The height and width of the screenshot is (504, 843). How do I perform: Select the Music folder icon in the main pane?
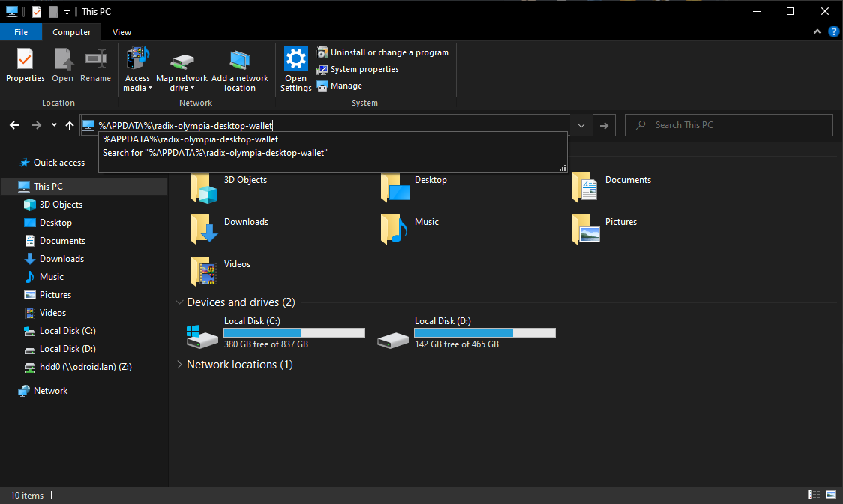coord(394,229)
